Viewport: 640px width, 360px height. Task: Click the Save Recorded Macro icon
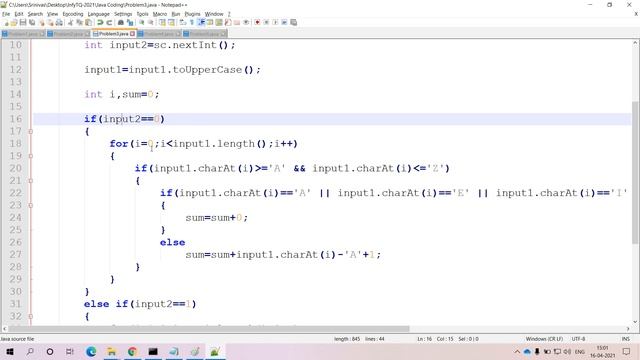pyautogui.click(x=293, y=22)
